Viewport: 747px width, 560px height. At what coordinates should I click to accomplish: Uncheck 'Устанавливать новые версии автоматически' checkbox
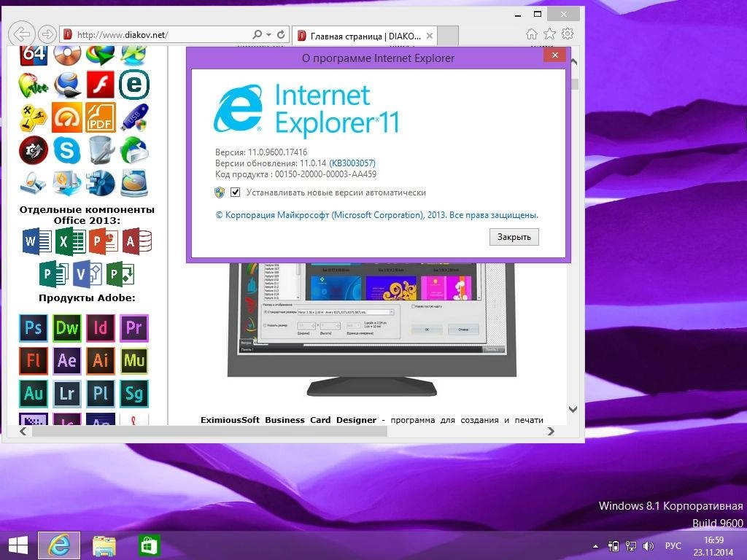235,192
